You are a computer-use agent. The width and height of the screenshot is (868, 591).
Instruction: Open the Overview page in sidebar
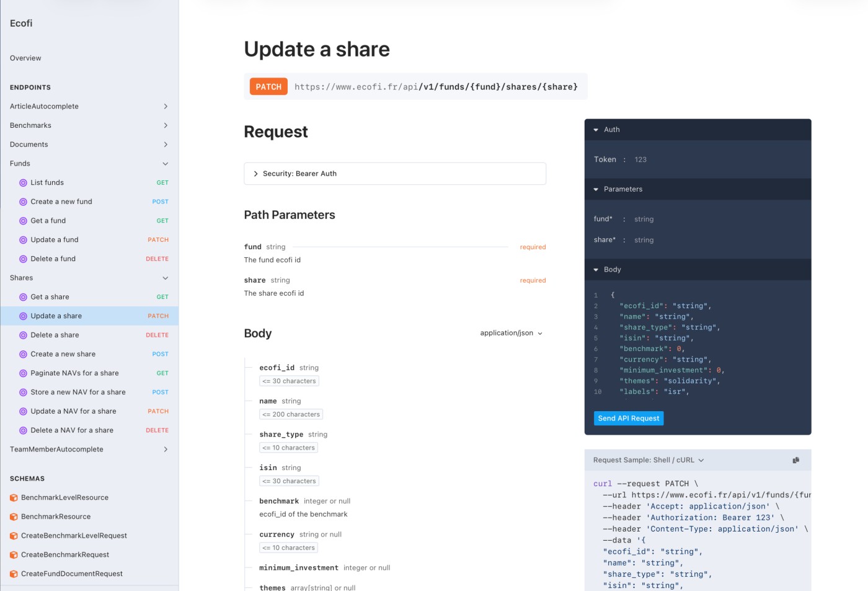25,58
